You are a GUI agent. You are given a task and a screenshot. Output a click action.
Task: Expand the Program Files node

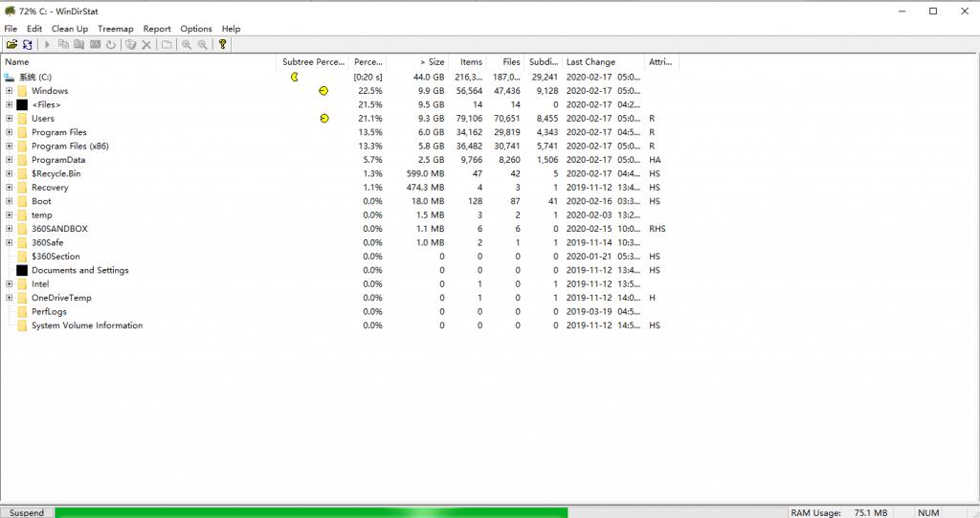[x=10, y=132]
